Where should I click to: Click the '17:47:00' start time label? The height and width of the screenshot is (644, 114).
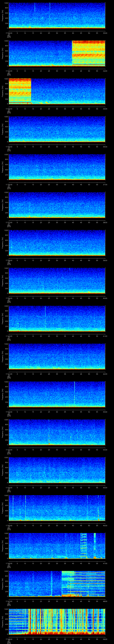9,601
